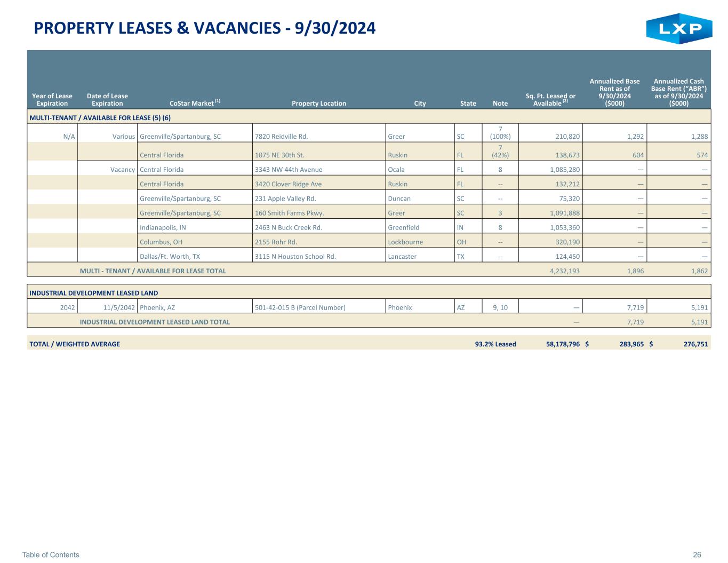Image resolution: width=728 pixels, height=563 pixels.
Task: Open the Table of Contents link
Action: (x=51, y=555)
